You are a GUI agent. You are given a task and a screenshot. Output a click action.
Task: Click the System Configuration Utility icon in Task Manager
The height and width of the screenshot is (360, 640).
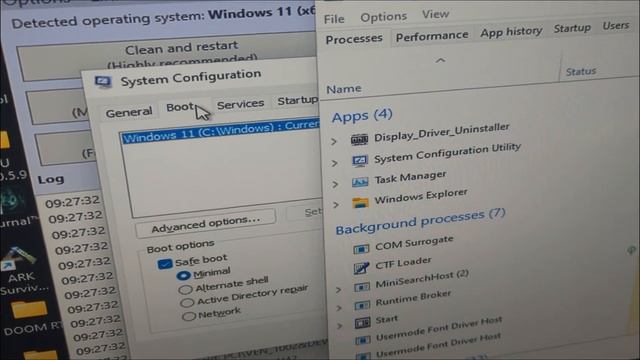point(360,160)
